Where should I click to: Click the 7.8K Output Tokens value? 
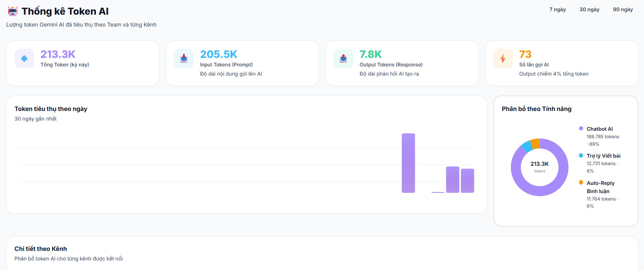pyautogui.click(x=371, y=54)
